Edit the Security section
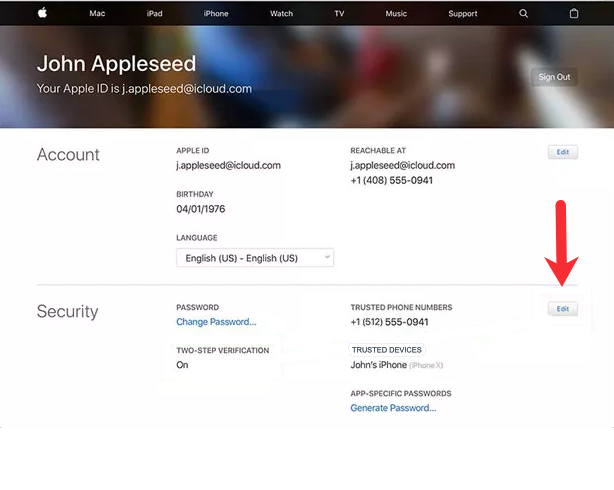The height and width of the screenshot is (490, 614). (563, 309)
